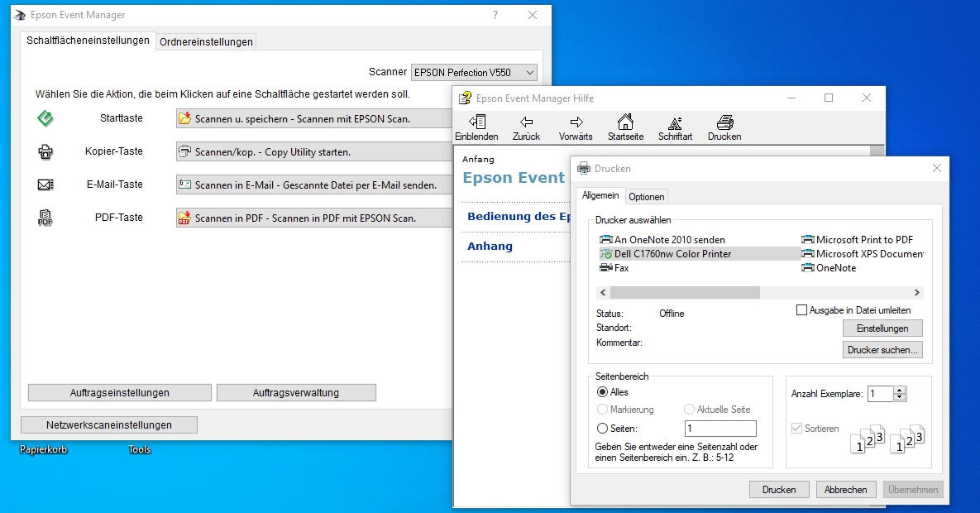Select Microsoft XPS Document printer
The height and width of the screenshot is (513, 980).
[862, 254]
